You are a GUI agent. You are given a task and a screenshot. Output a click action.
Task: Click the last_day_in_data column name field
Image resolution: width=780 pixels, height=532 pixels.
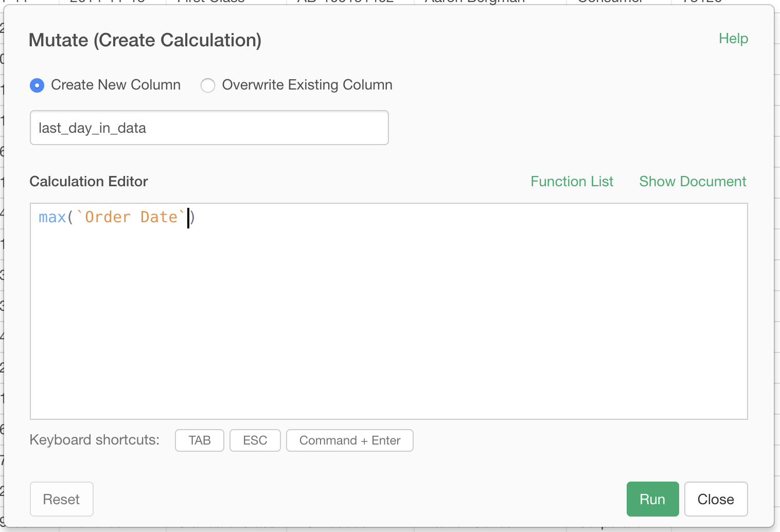click(209, 128)
